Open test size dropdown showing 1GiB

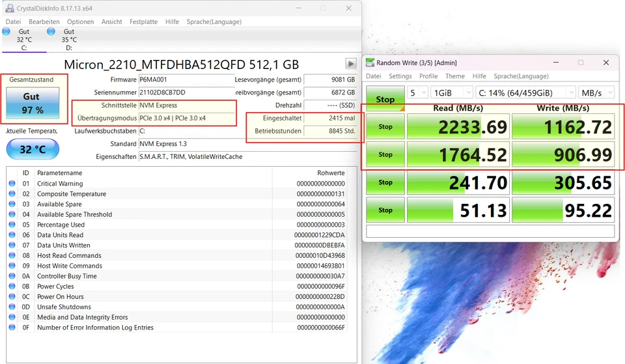[452, 93]
